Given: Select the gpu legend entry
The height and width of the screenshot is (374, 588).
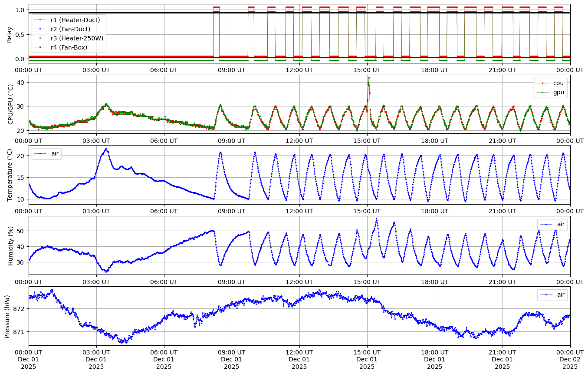Looking at the screenshot, I should 558,92.
